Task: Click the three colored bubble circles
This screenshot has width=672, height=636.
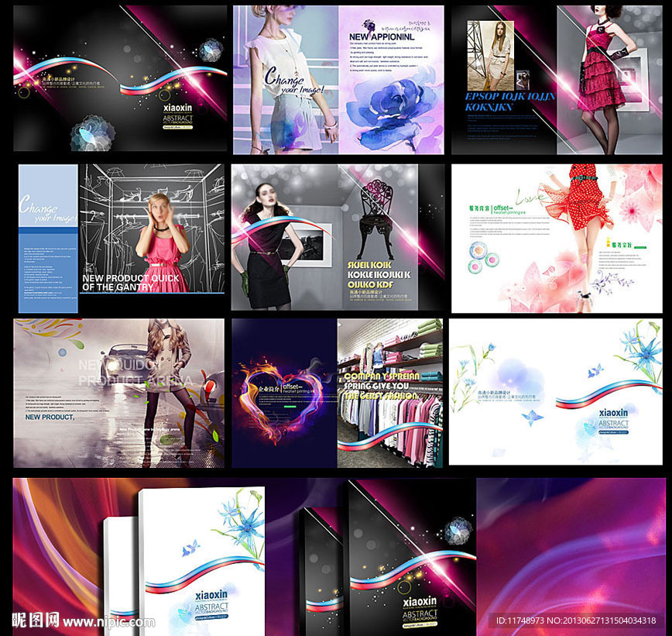Action: click(x=483, y=257)
